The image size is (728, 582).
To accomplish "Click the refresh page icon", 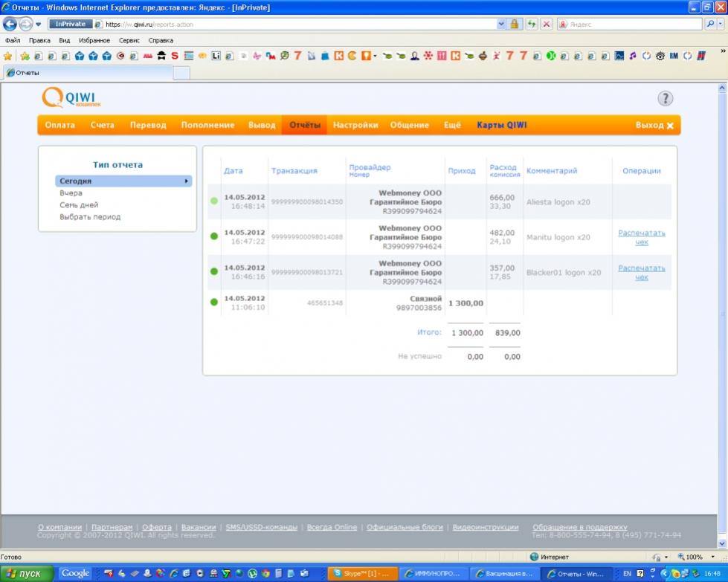I will point(532,24).
